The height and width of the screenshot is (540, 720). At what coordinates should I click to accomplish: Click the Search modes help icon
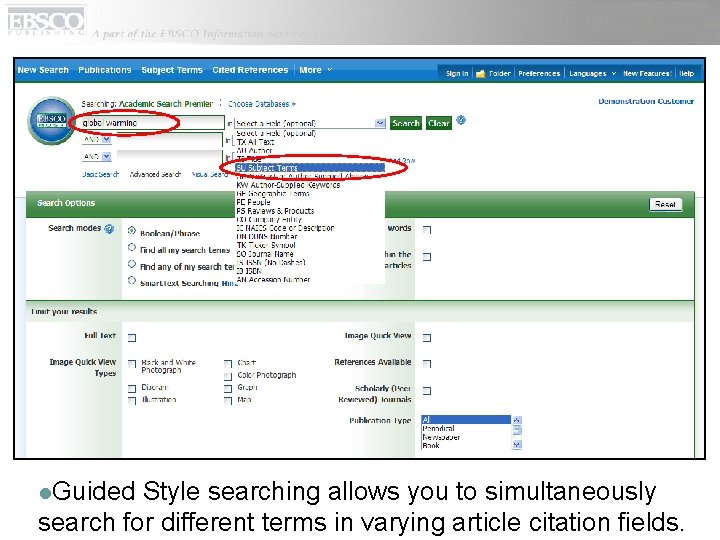(109, 229)
